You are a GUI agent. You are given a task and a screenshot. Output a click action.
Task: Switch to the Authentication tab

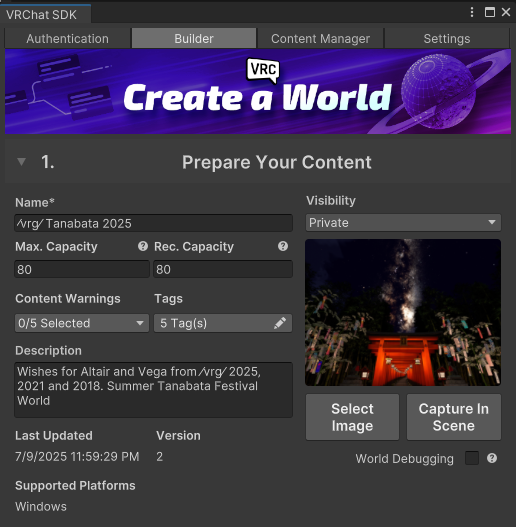pos(68,38)
